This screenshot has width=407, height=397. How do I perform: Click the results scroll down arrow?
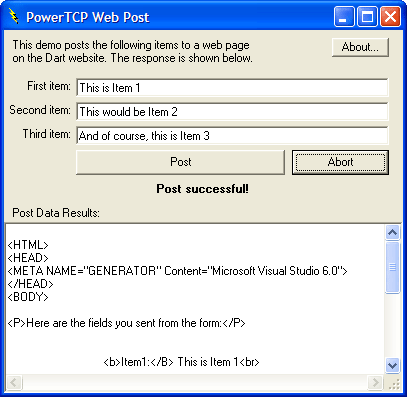pyautogui.click(x=392, y=365)
